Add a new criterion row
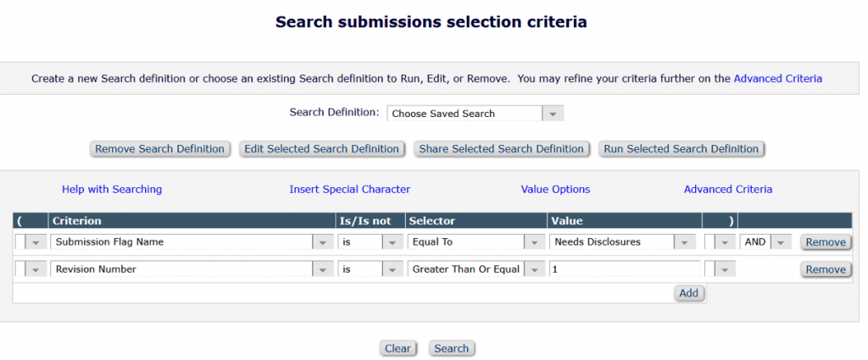 pyautogui.click(x=688, y=293)
